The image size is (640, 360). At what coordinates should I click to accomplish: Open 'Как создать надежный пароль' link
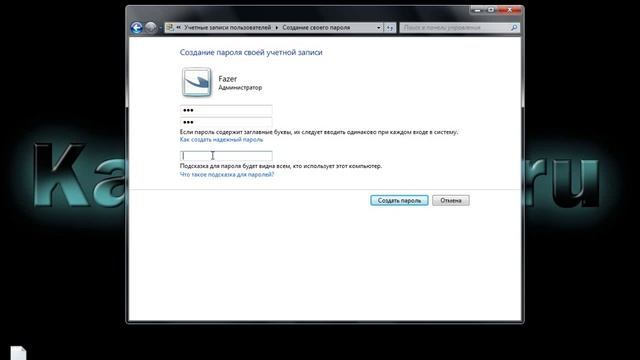click(x=221, y=140)
